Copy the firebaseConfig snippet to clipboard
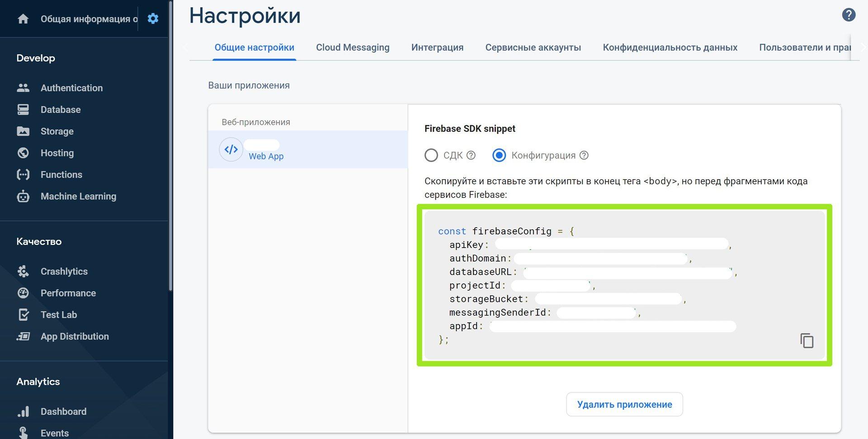This screenshot has width=868, height=439. [x=807, y=341]
